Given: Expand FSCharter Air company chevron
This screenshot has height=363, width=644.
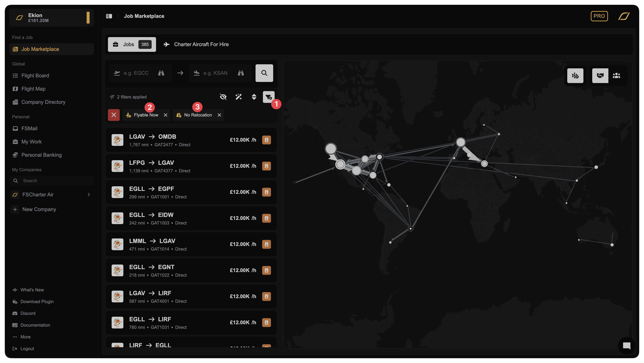Looking at the screenshot, I should 89,195.
